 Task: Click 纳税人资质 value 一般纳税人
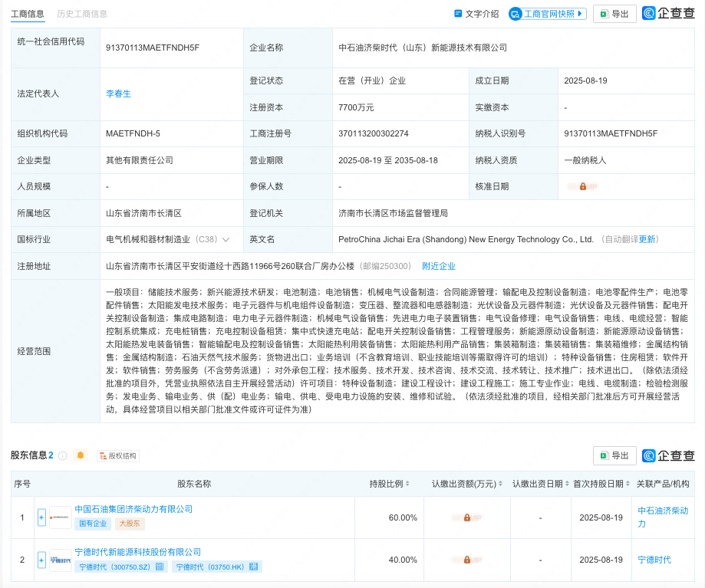coord(585,160)
